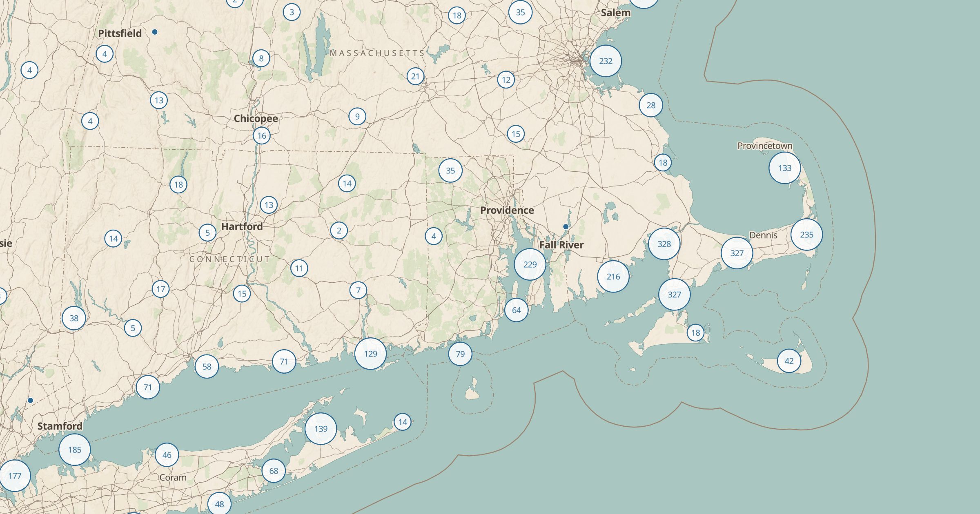Select the single dot marker above Fall River

tap(566, 226)
